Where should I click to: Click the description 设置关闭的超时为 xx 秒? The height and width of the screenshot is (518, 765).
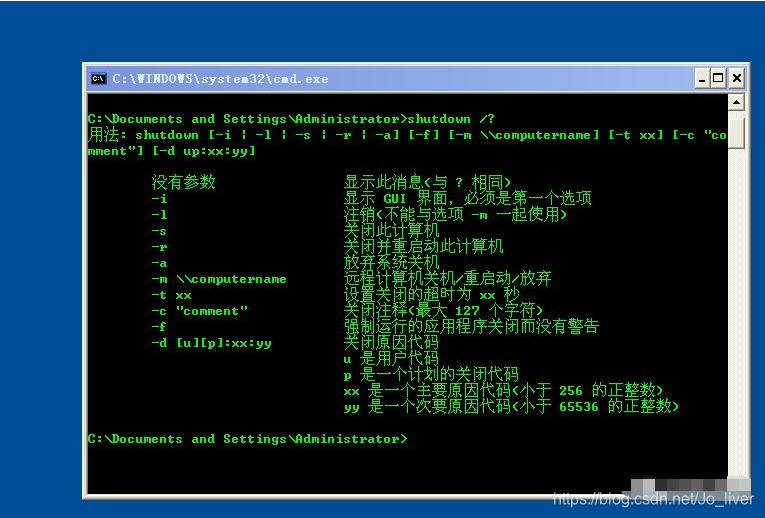point(431,294)
